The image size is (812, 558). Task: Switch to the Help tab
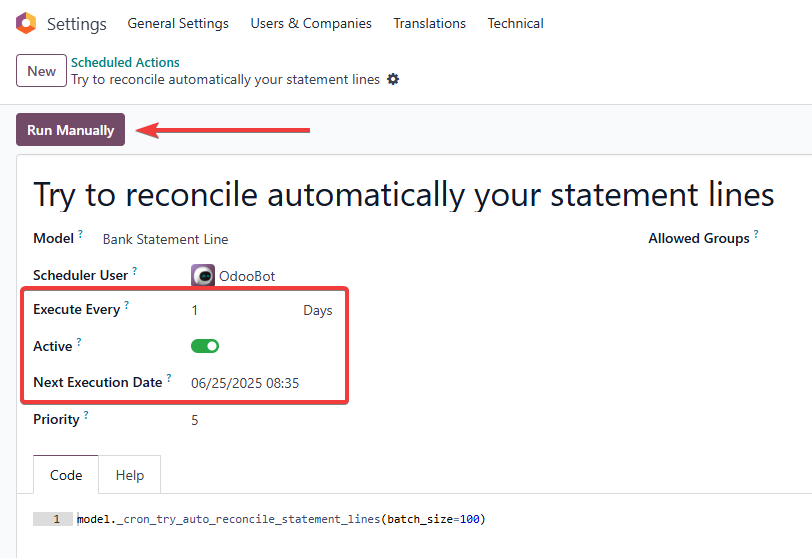(129, 475)
